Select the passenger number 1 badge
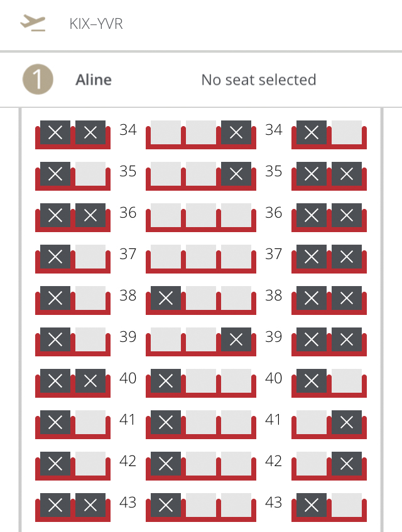The image size is (402, 532). [x=38, y=80]
